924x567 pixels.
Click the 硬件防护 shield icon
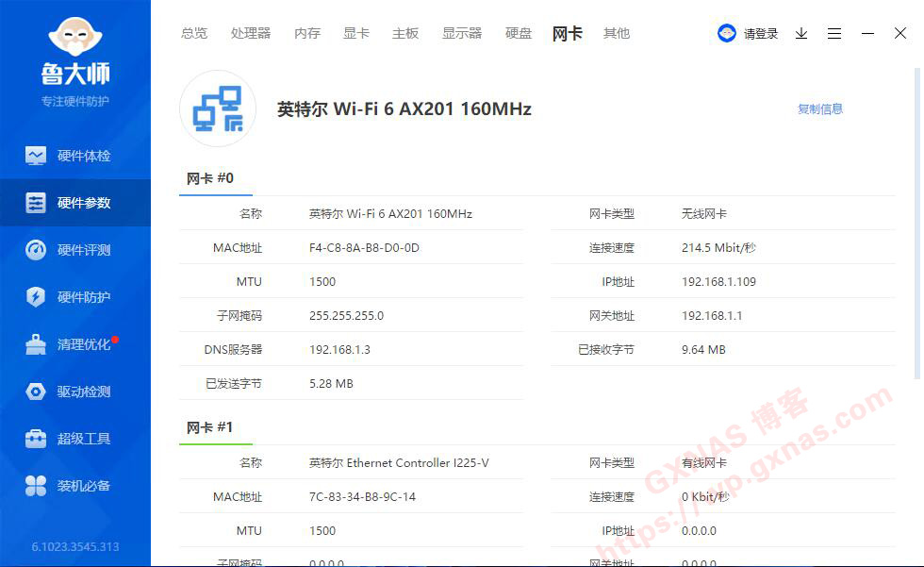pyautogui.click(x=36, y=297)
